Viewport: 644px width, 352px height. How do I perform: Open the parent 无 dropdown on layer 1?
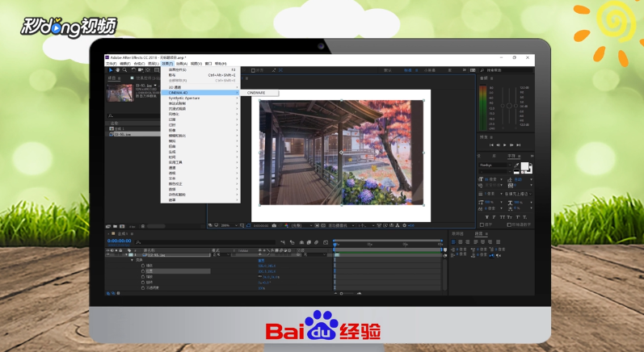tap(314, 255)
